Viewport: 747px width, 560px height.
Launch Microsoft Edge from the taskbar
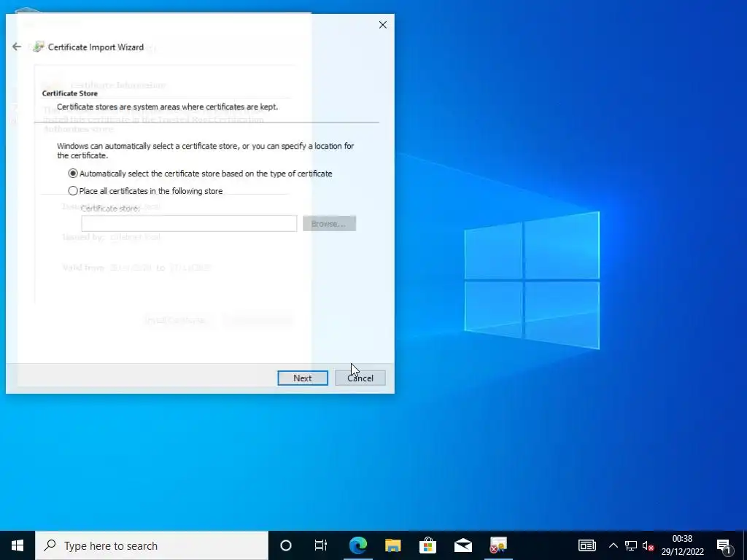click(357, 545)
